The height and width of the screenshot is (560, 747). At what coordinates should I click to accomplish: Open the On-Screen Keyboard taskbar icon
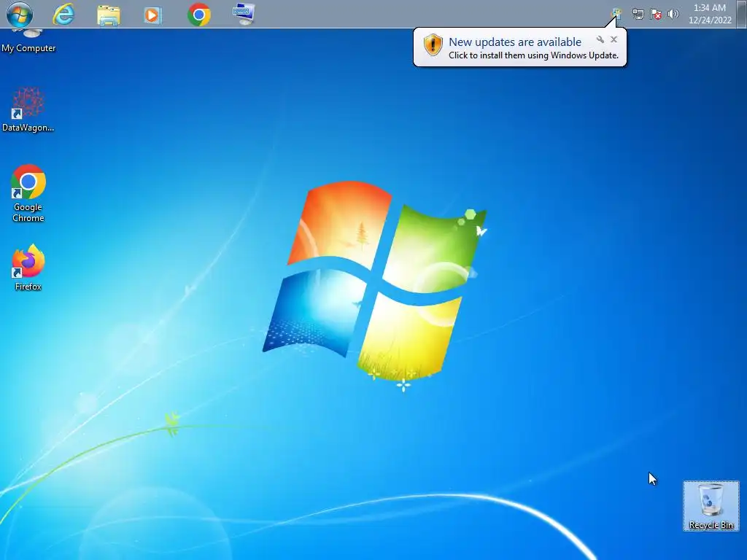pyautogui.click(x=244, y=15)
